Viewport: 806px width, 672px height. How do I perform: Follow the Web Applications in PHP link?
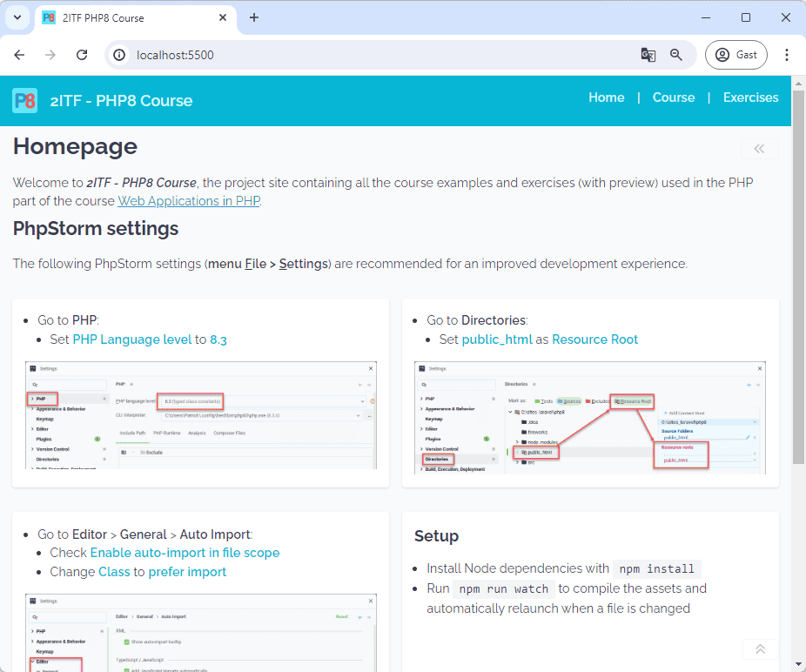coord(189,201)
